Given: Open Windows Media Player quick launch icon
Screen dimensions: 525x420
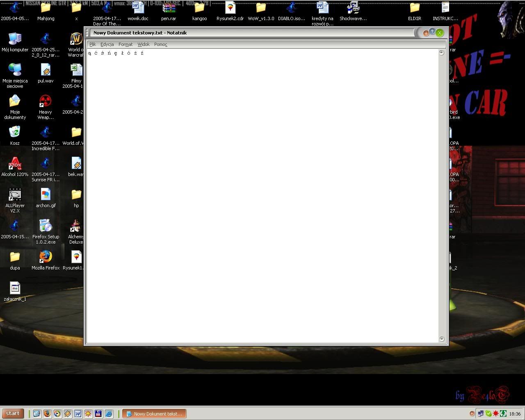Looking at the screenshot, I should pyautogui.click(x=57, y=413).
